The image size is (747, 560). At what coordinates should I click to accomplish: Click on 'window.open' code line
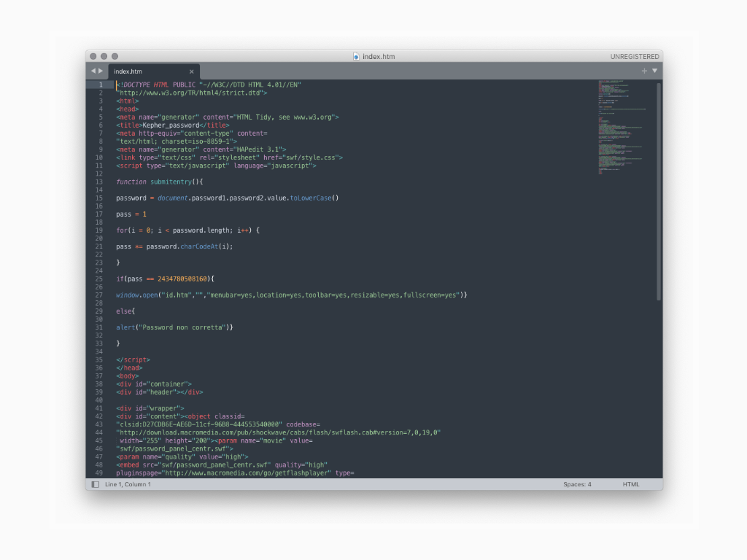pos(292,295)
